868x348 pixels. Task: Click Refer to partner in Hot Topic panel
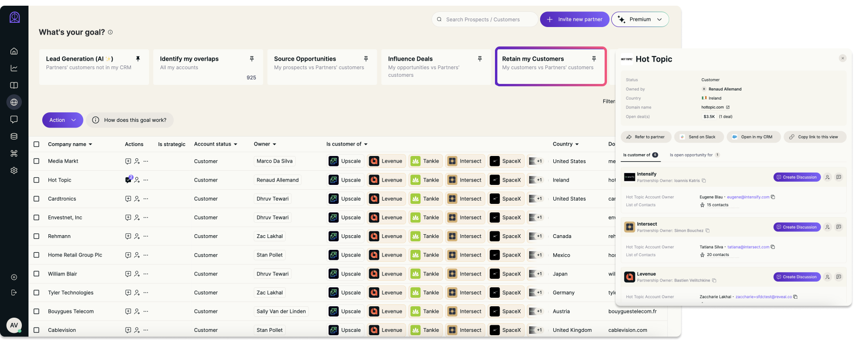pyautogui.click(x=646, y=137)
